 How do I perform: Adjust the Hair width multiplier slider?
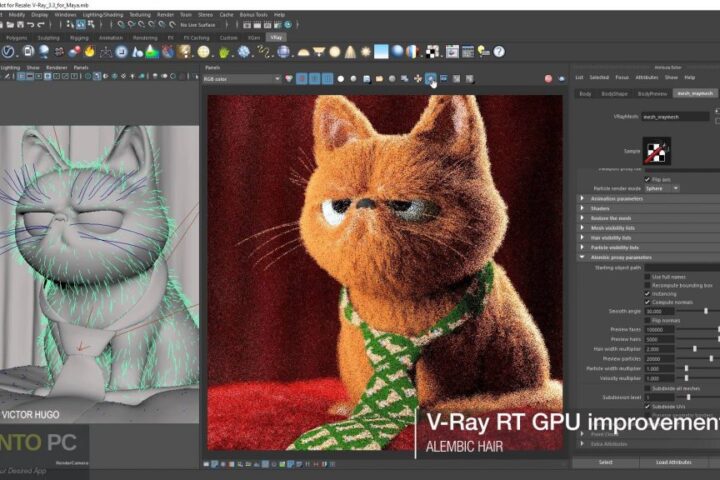[695, 349]
